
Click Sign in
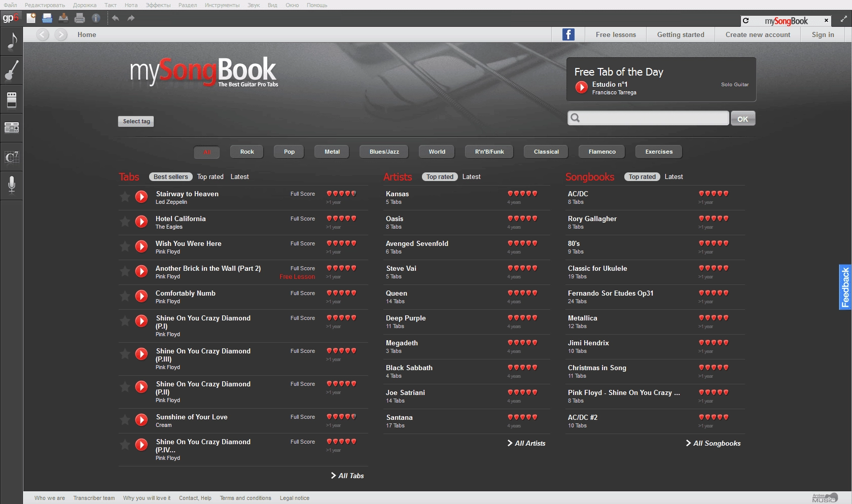[823, 34]
